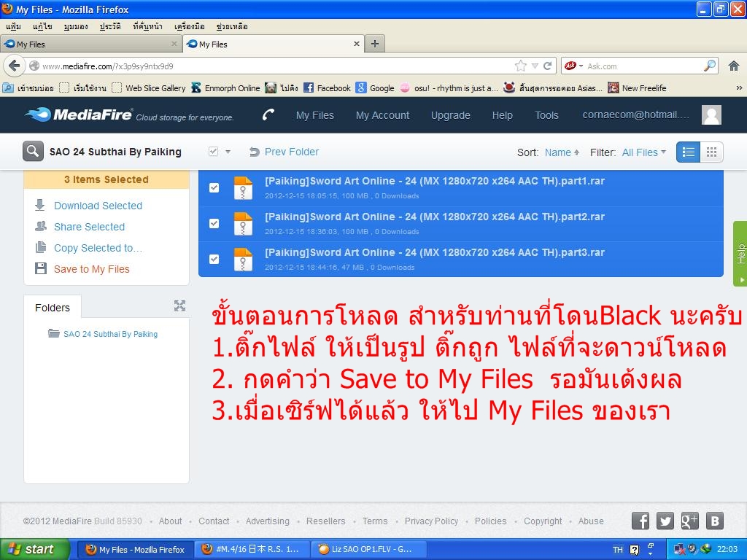Open MediaFire Twitter icon in footer

[665, 521]
